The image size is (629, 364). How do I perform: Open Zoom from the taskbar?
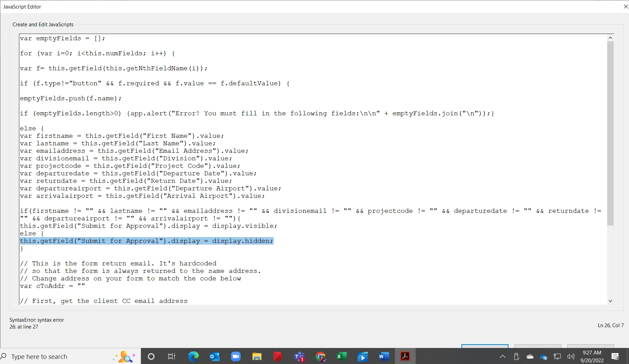coord(236,356)
